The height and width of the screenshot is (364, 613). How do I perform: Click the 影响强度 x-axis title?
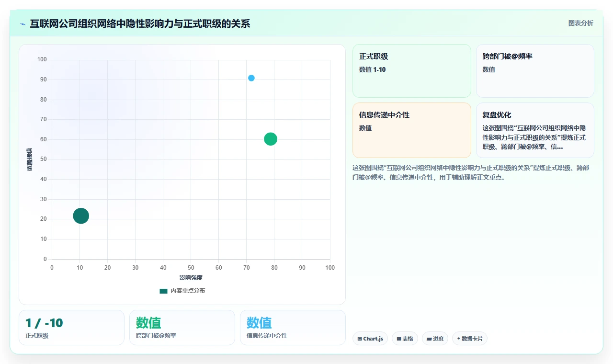pos(191,278)
